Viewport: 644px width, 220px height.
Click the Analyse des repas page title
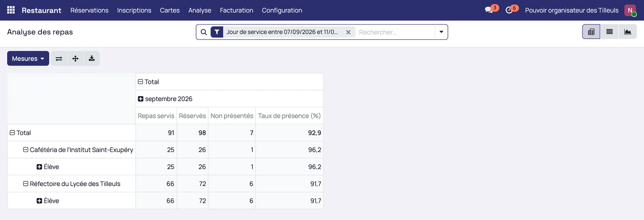40,32
